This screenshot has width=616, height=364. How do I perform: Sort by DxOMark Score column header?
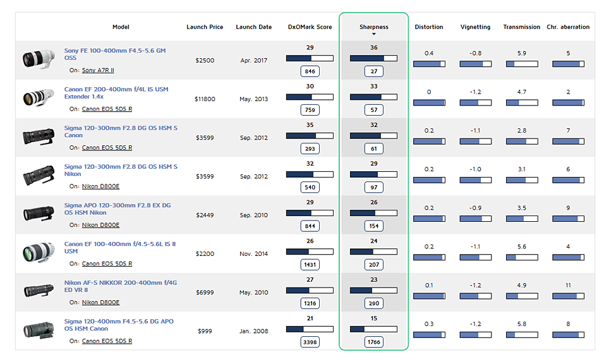[310, 27]
